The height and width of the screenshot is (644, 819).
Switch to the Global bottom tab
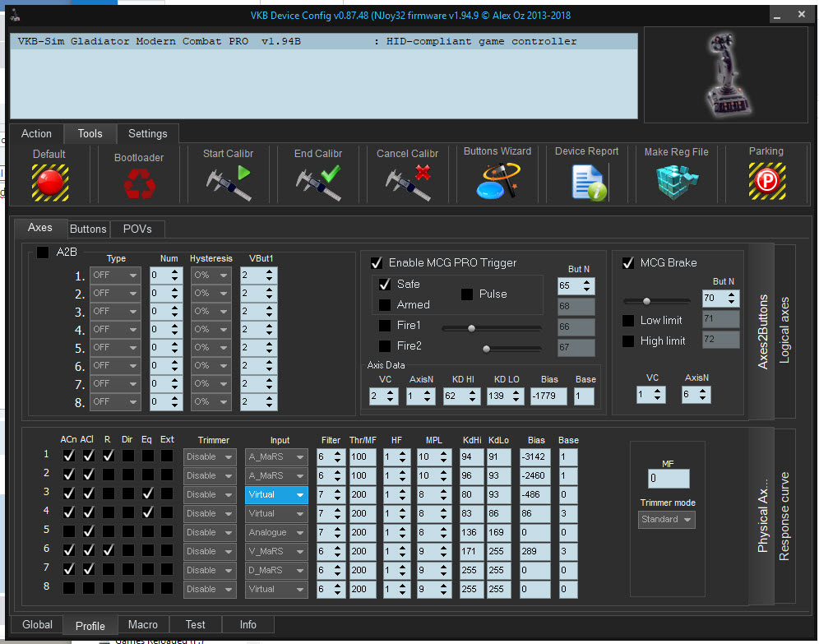point(37,625)
